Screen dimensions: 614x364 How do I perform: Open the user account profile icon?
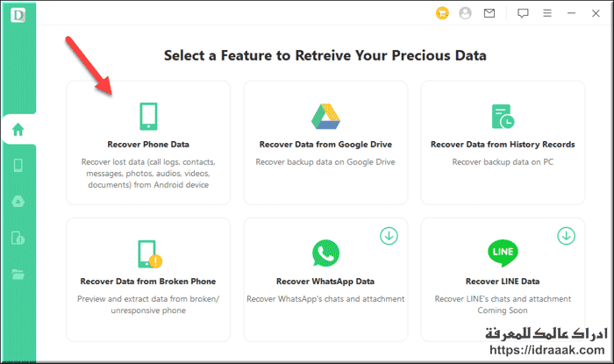[465, 13]
